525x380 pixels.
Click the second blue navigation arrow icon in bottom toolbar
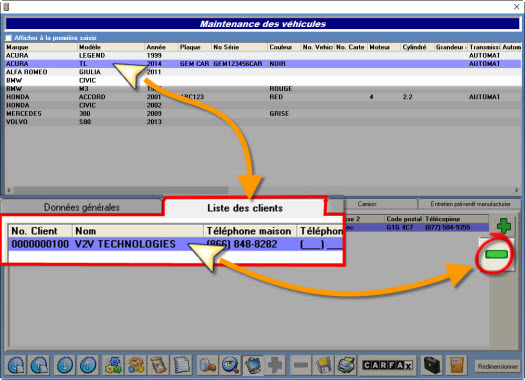point(40,365)
